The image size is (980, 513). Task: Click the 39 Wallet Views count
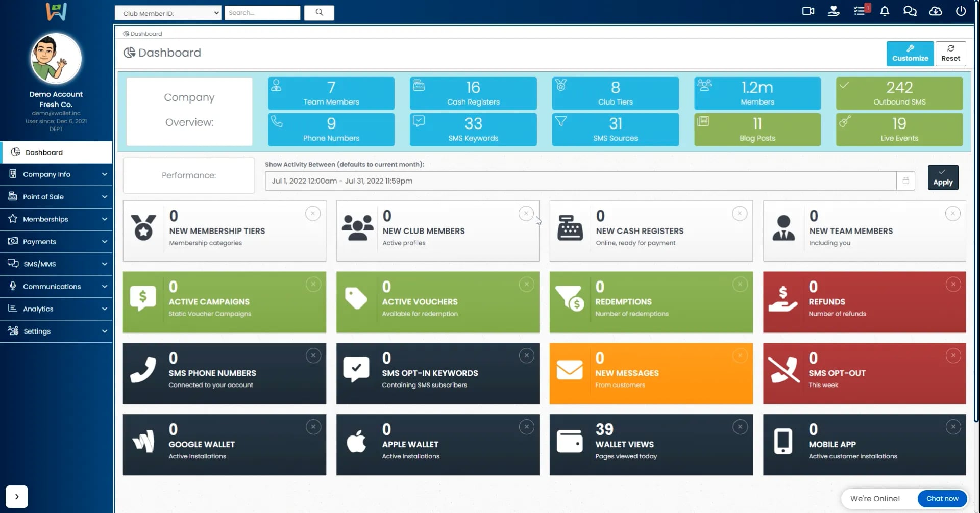coord(604,429)
